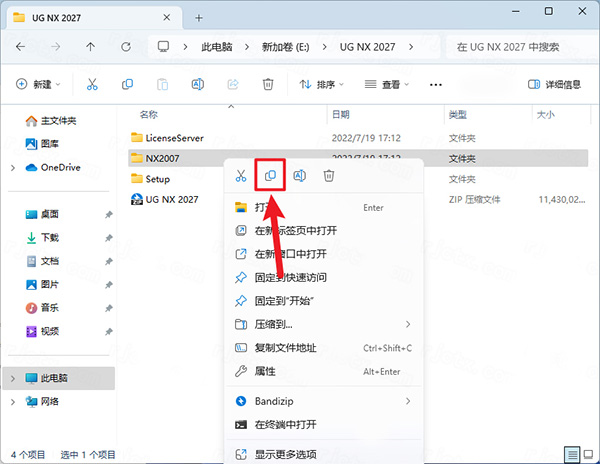Image resolution: width=600 pixels, height=464 pixels.
Task: Open 图库 in the sidebar
Action: tap(42, 144)
